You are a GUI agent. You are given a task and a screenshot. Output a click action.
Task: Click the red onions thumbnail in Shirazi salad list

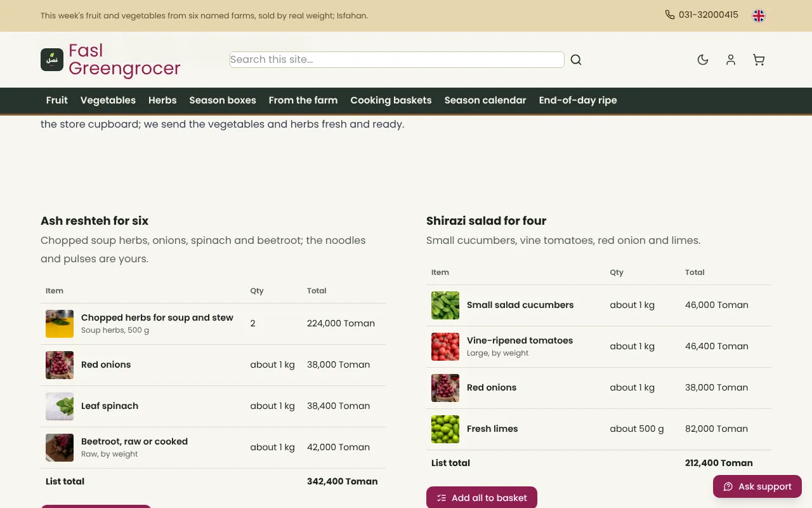tap(445, 388)
